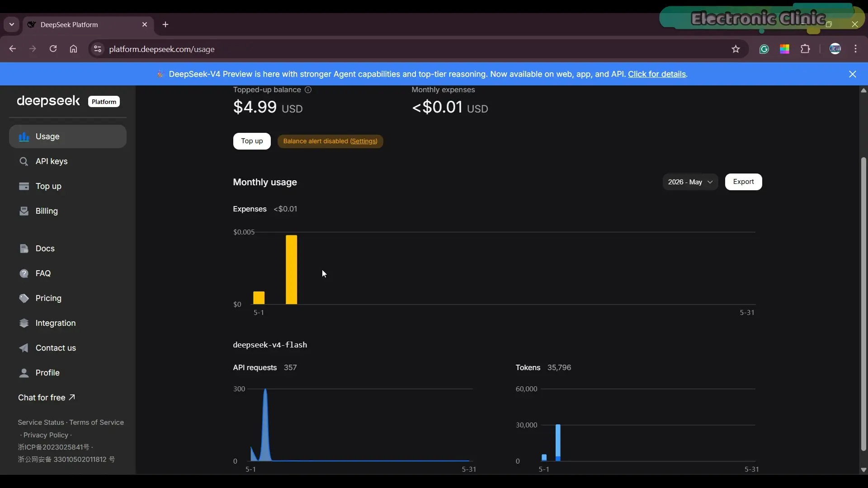
Task: Open Terms of Service footer link
Action: click(96, 422)
